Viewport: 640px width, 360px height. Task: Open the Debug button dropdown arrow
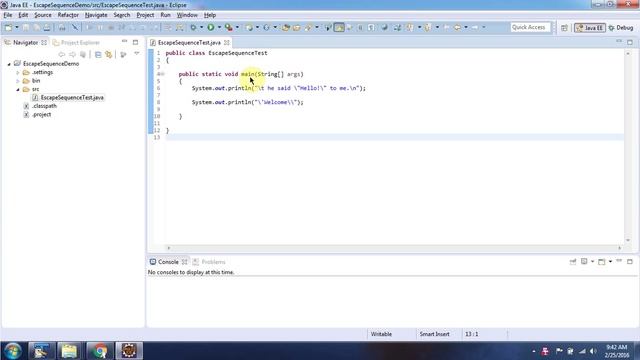pyautogui.click(x=202, y=27)
